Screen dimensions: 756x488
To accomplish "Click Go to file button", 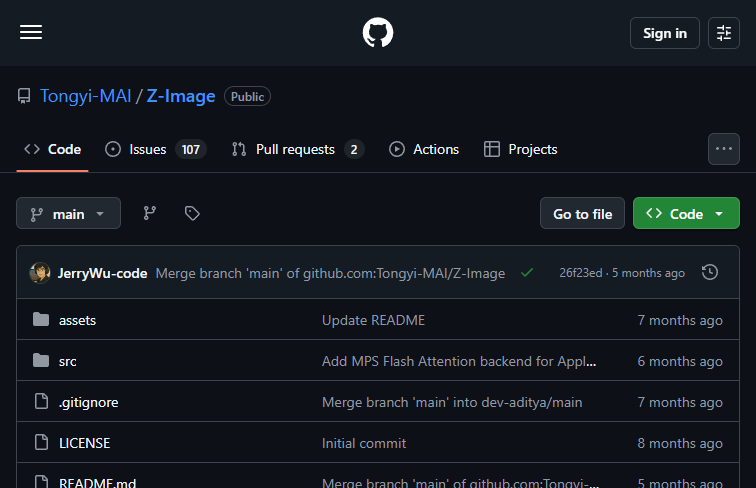I will click(582, 213).
